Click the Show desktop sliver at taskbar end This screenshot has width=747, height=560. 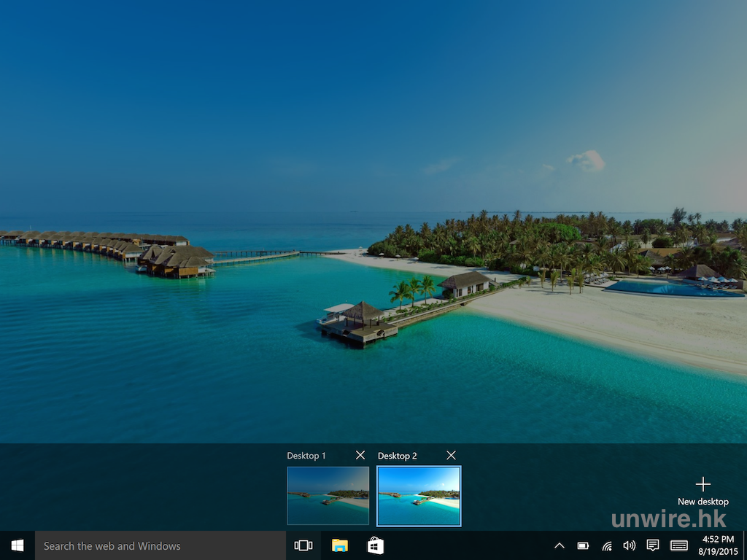tap(744, 545)
